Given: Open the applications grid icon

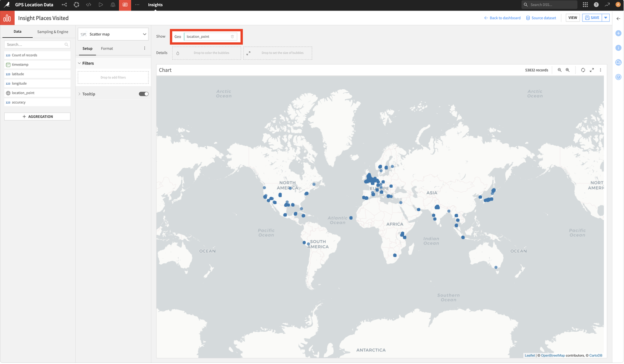Looking at the screenshot, I should (585, 5).
